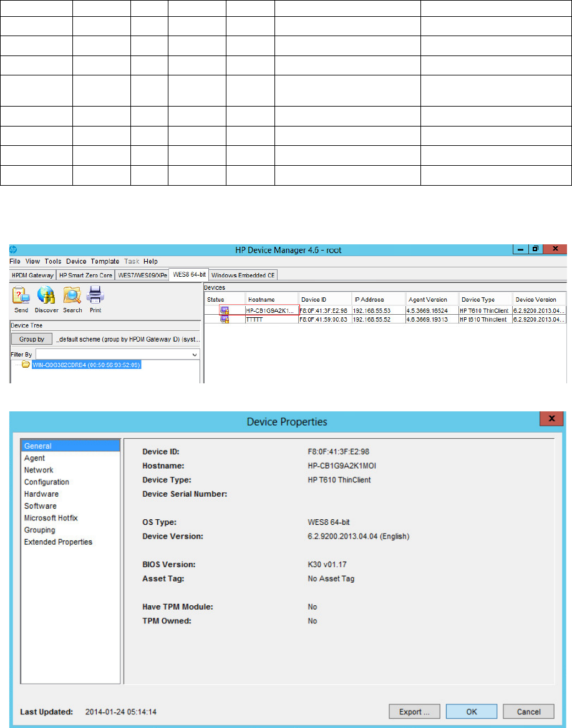572x728 pixels.
Task: Open the Template menu
Action: coord(105,261)
